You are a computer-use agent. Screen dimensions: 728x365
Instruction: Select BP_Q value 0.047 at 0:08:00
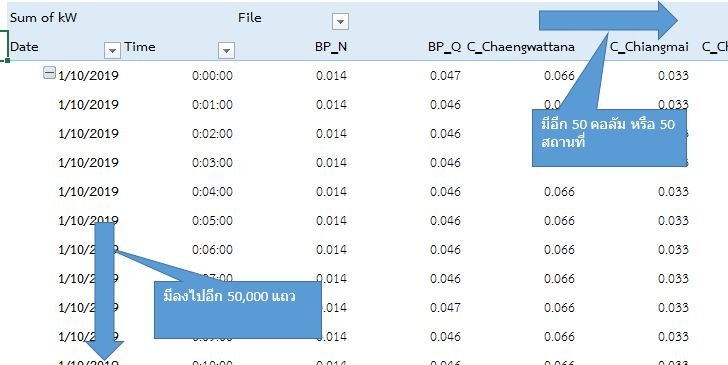tap(445, 307)
